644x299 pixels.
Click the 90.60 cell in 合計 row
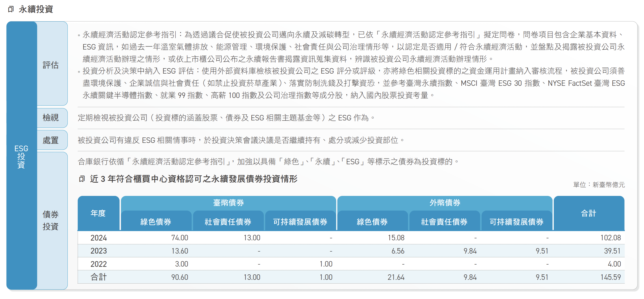[180, 277]
